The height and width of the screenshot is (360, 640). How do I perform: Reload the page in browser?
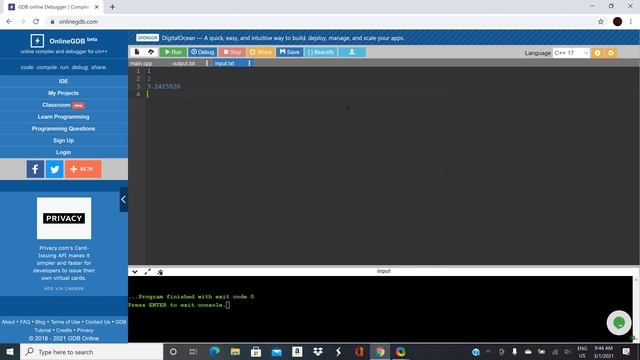(36, 22)
